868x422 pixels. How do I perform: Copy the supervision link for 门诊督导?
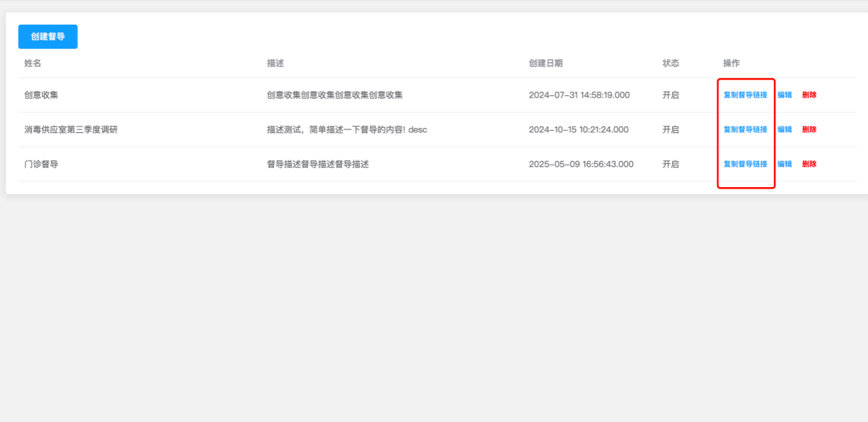coord(746,164)
